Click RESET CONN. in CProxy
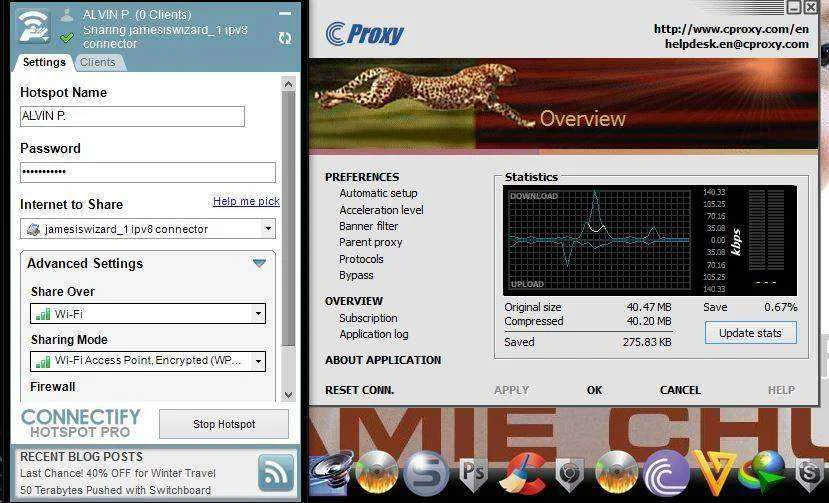Viewport: 829px width, 503px height. click(360, 390)
